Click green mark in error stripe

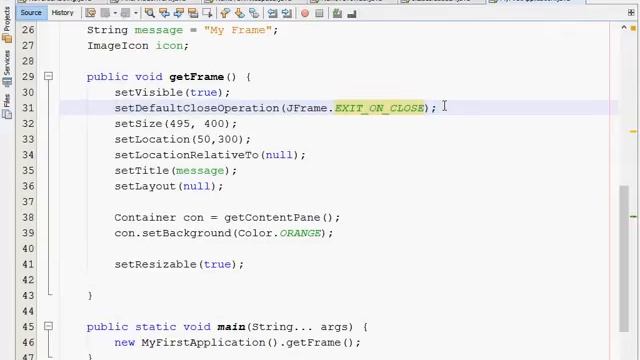pyautogui.click(x=633, y=216)
